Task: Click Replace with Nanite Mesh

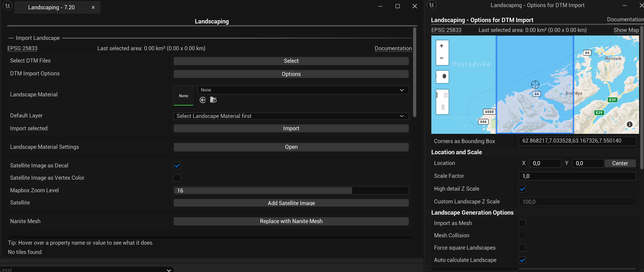Action: point(291,221)
